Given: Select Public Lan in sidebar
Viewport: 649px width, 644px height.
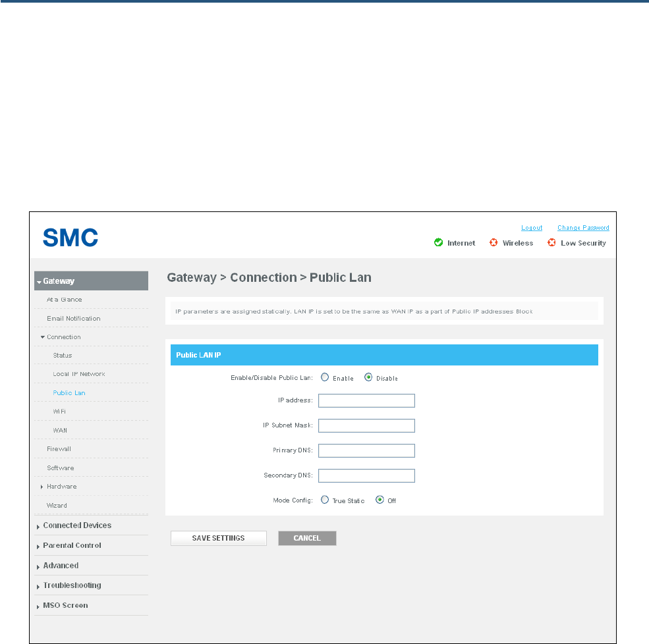Looking at the screenshot, I should 69,393.
